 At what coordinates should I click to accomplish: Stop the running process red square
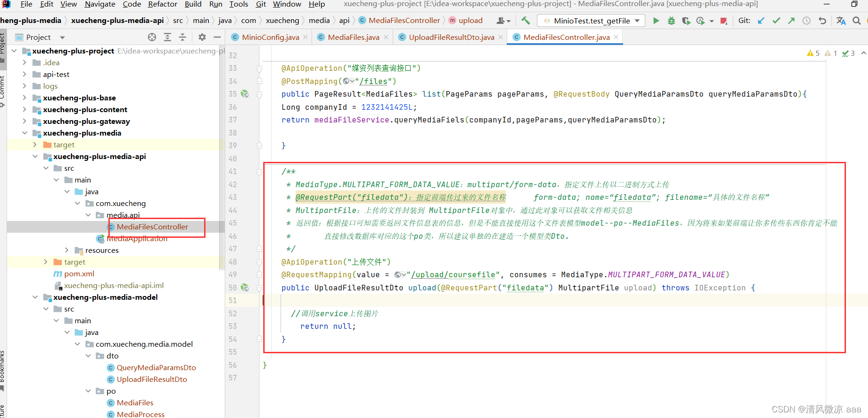(x=723, y=21)
